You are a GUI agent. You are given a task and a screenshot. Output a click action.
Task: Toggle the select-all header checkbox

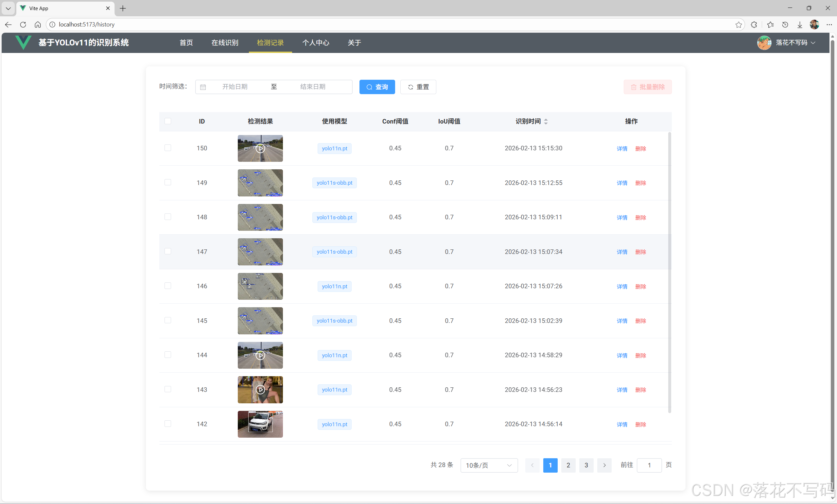tap(168, 121)
